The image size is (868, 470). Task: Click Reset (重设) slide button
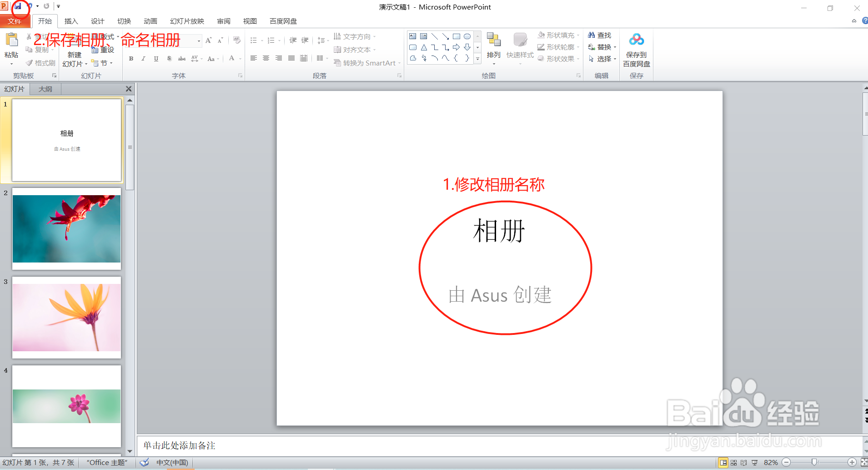pyautogui.click(x=103, y=50)
